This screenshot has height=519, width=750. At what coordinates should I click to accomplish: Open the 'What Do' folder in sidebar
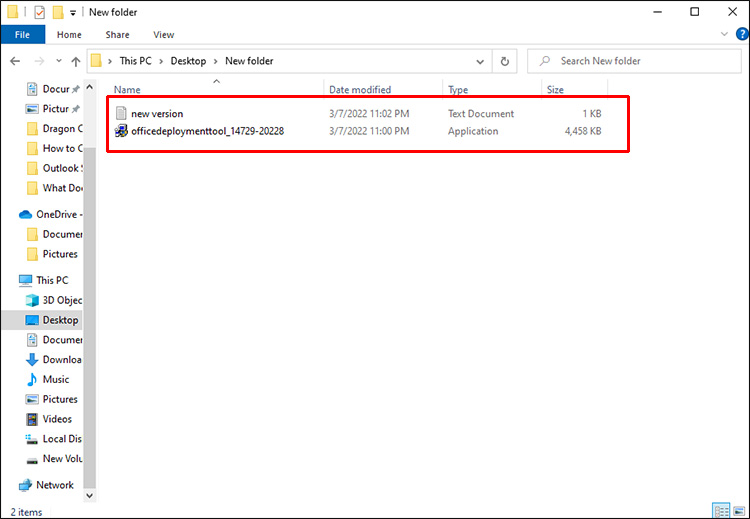(54, 188)
